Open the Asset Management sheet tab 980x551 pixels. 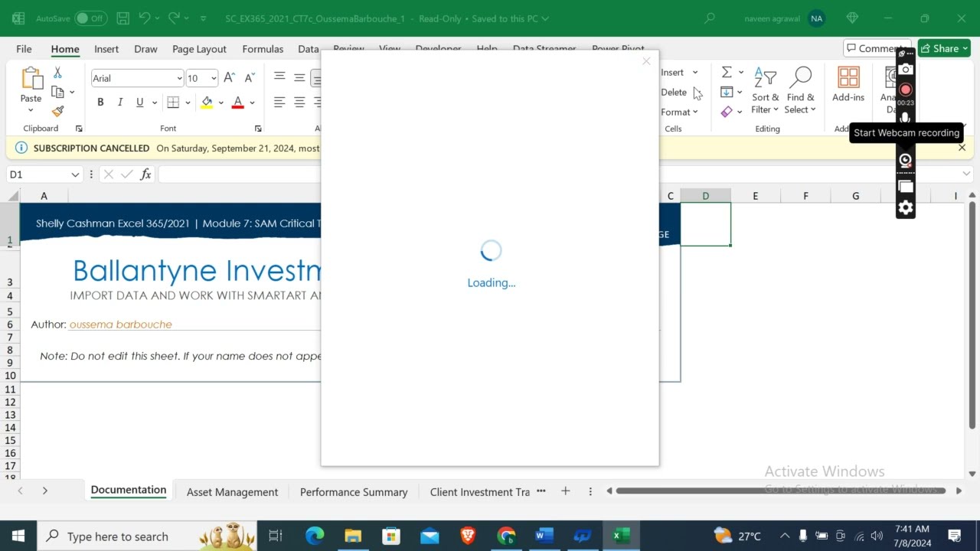[232, 492]
